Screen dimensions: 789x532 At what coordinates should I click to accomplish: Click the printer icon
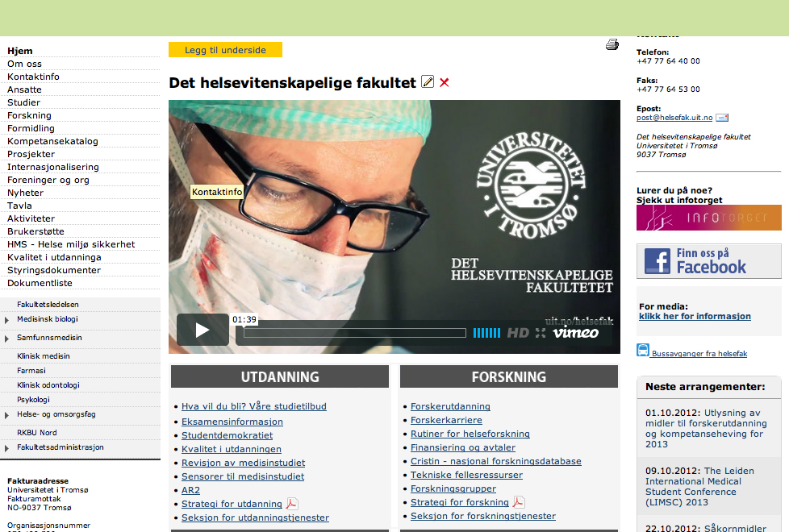tap(612, 45)
